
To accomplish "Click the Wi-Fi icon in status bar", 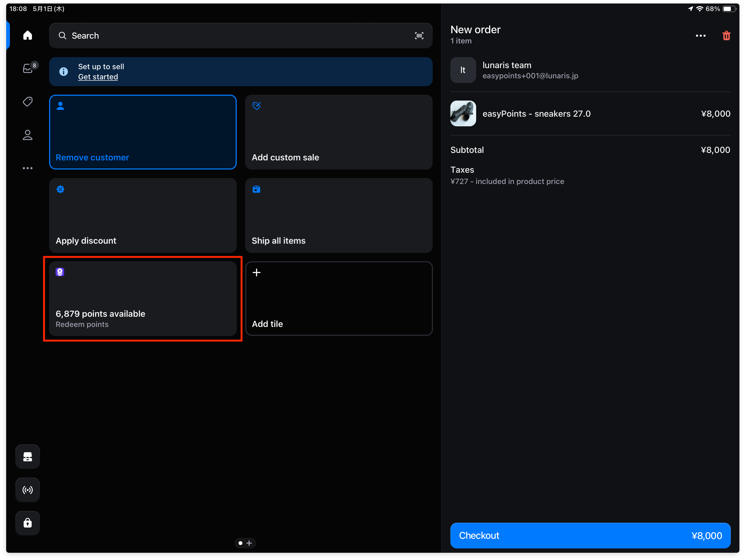I will [700, 9].
